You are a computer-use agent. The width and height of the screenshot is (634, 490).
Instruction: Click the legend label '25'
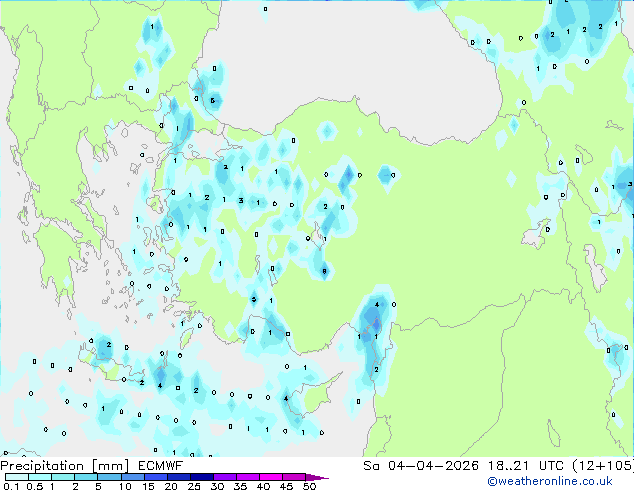[x=194, y=486]
